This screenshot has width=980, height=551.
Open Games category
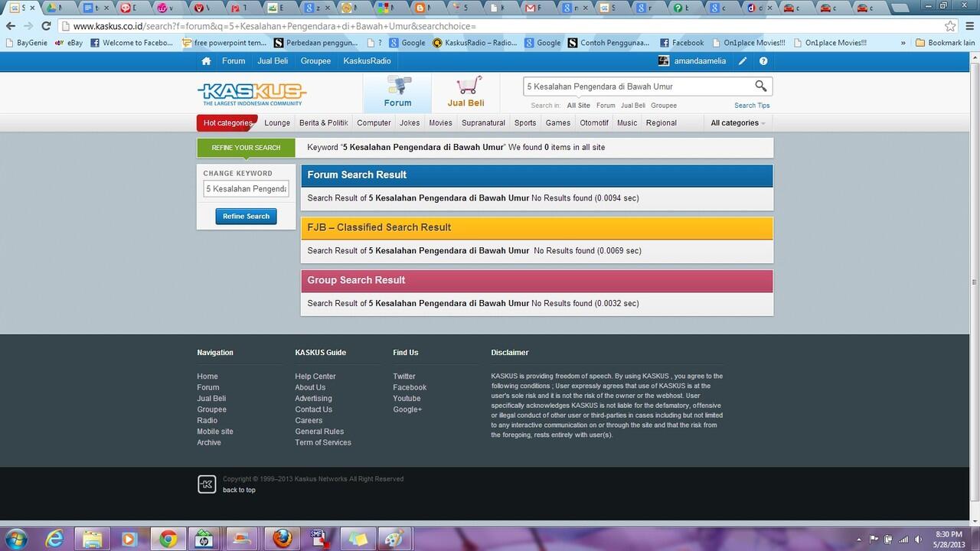(557, 123)
